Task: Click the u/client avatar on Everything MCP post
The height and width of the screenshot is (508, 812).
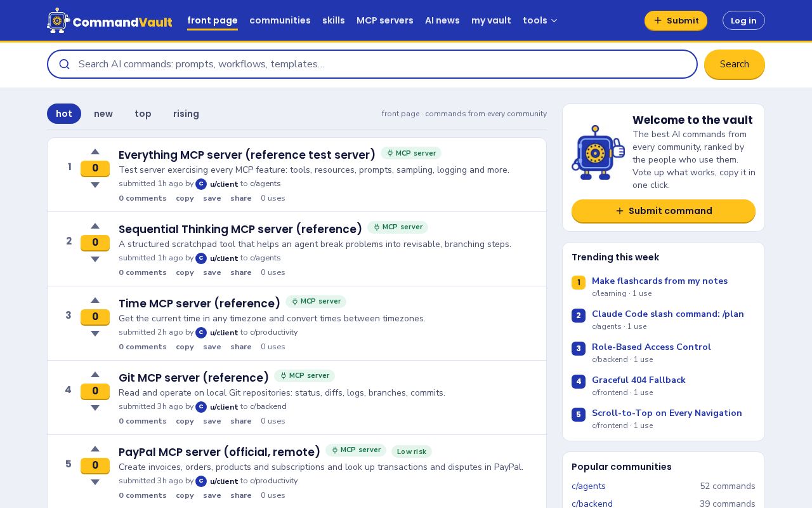Action: coord(201,184)
